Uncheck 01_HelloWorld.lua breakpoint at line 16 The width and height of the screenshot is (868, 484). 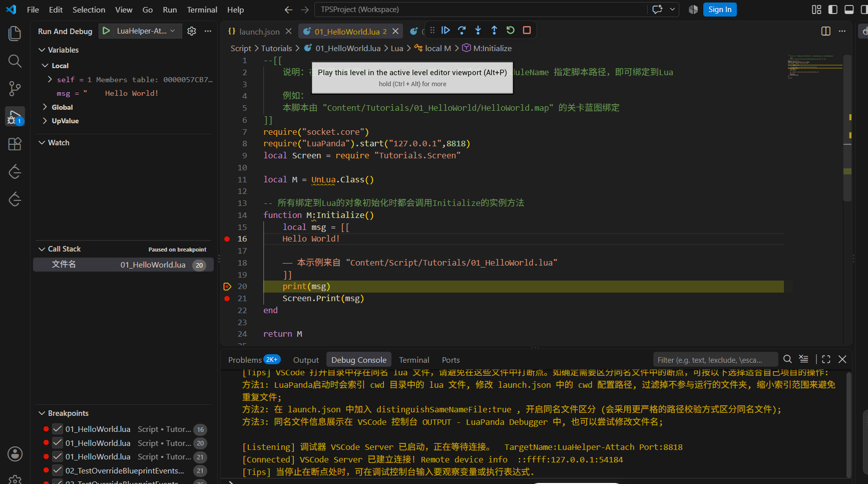coord(58,429)
